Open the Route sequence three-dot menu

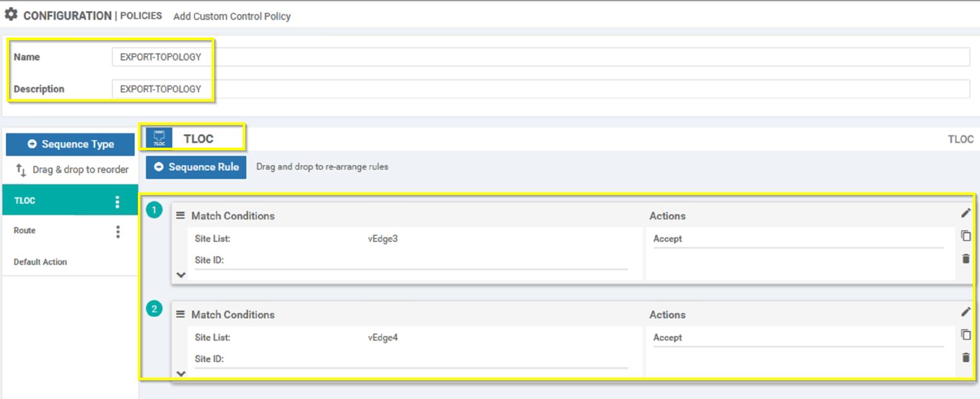(x=118, y=231)
